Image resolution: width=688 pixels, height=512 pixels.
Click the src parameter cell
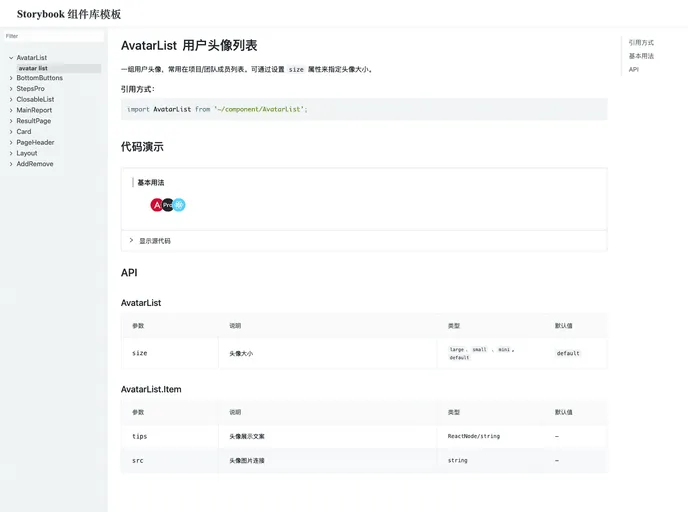[x=170, y=460]
